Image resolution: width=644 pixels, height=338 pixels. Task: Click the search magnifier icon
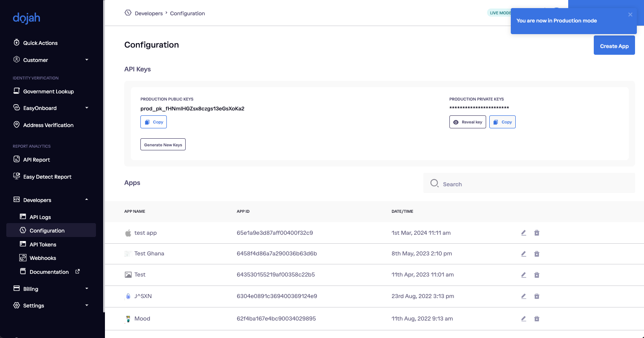click(434, 183)
